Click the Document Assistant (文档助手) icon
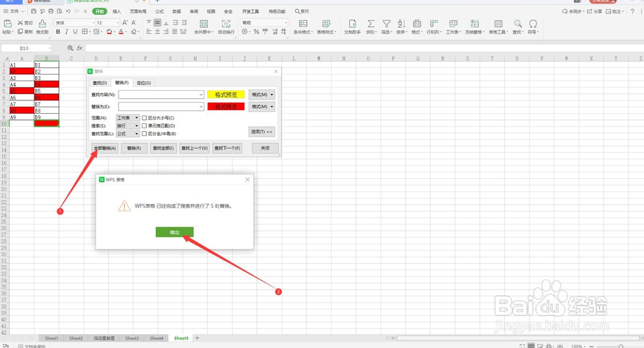 click(352, 23)
